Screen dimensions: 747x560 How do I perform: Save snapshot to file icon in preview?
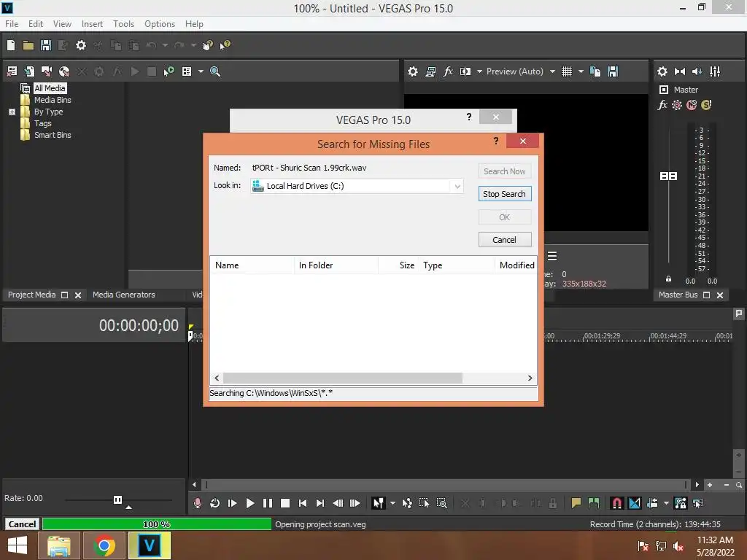[x=613, y=71]
